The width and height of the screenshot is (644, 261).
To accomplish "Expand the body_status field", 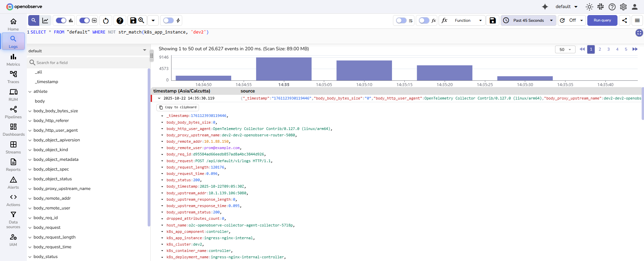I will click(30, 257).
